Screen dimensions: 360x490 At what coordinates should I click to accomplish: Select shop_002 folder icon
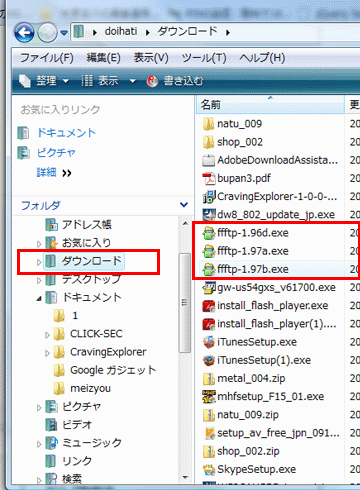(x=209, y=142)
